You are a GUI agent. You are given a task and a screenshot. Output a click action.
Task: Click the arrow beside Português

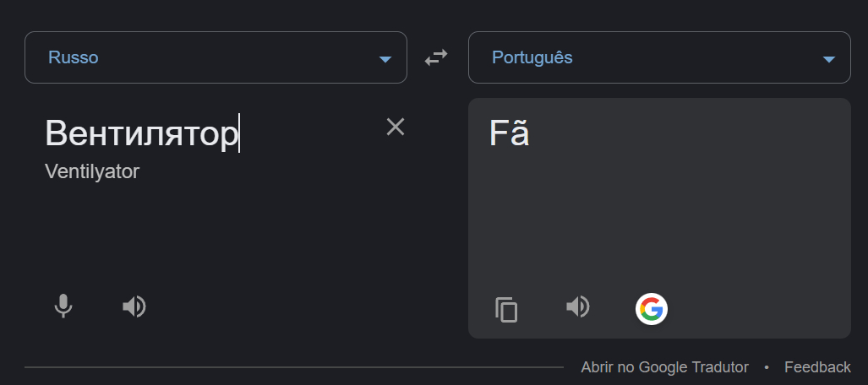click(829, 59)
